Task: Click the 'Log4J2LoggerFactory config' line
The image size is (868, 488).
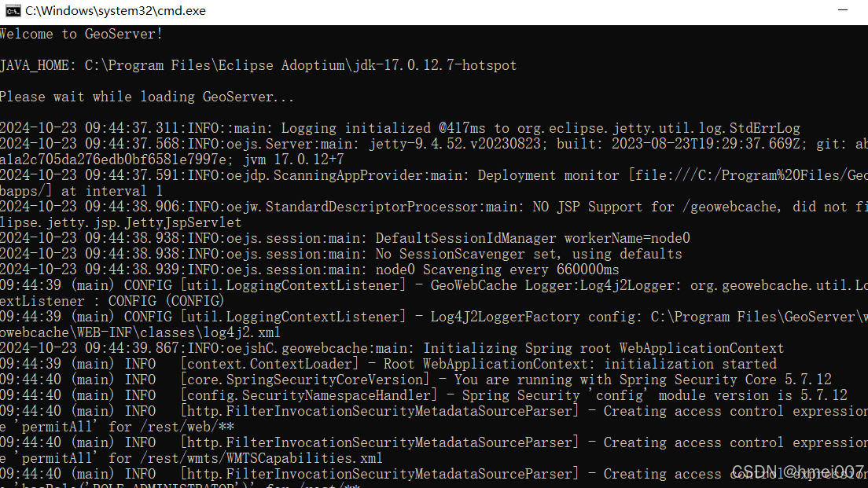Action: coord(434,317)
